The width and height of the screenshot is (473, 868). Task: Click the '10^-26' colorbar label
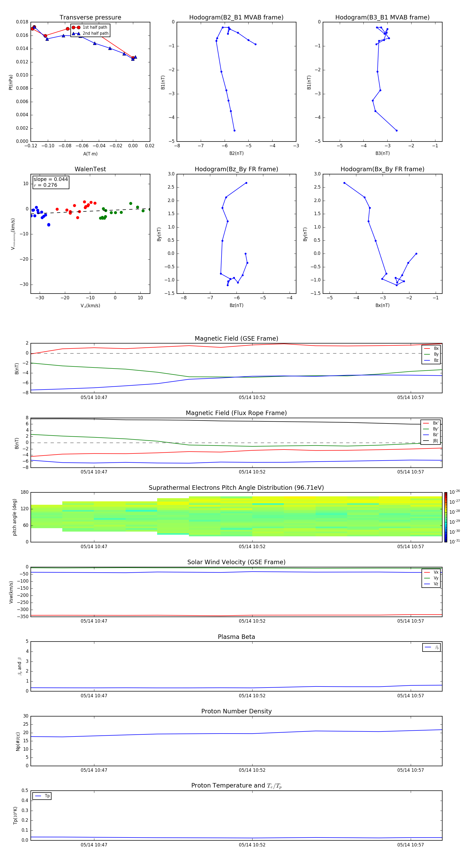(455, 492)
